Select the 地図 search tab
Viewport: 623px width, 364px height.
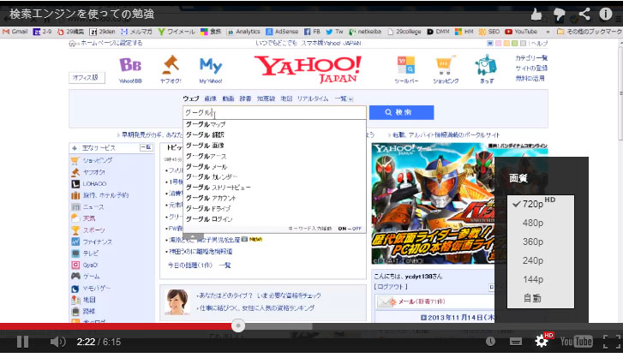click(286, 98)
